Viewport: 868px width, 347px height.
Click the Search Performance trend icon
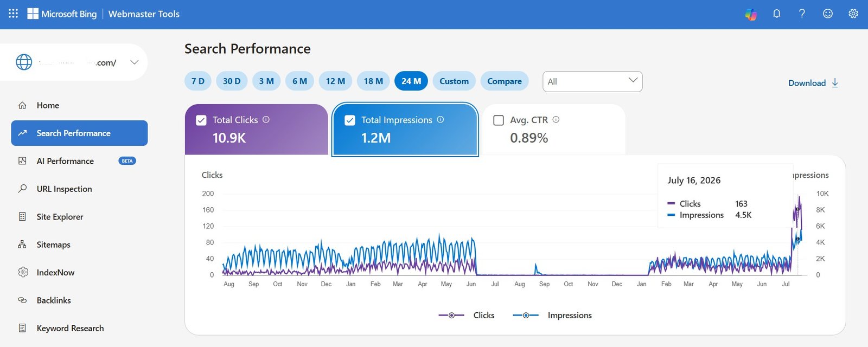pyautogui.click(x=22, y=133)
